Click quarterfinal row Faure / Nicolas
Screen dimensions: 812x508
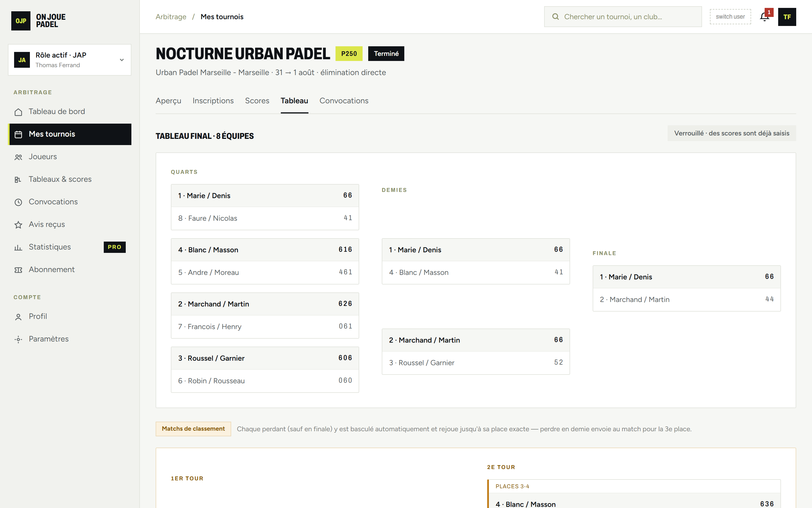pos(265,218)
